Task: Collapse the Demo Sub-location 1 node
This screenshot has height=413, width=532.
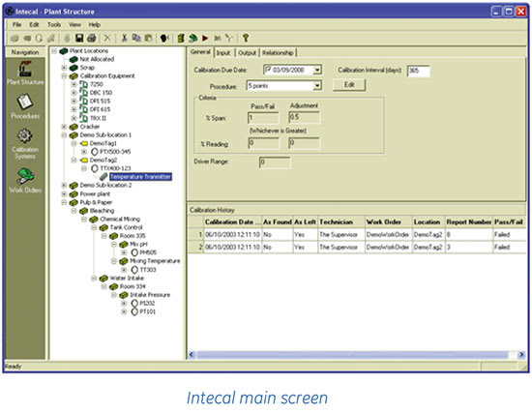Action: pos(64,135)
